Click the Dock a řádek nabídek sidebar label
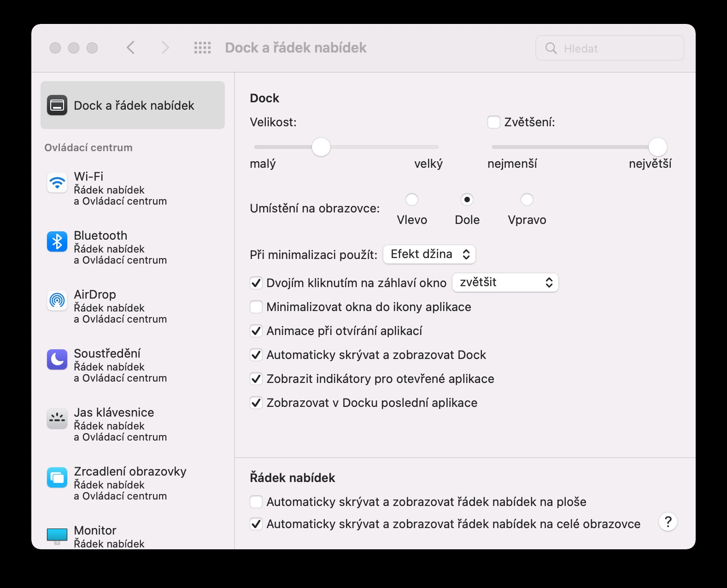 pyautogui.click(x=134, y=106)
